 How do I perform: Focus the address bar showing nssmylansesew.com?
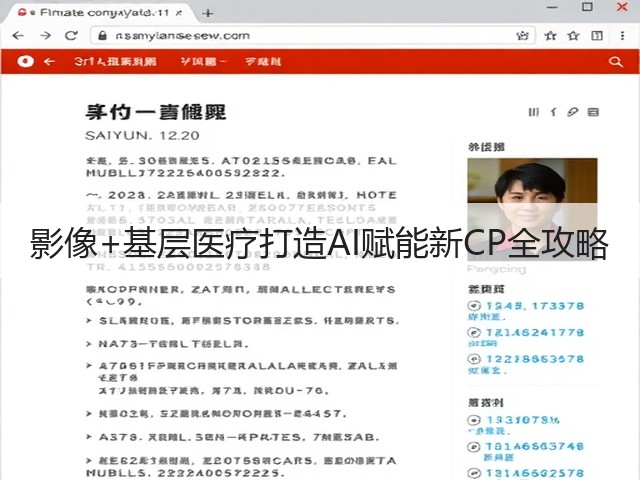(313, 36)
